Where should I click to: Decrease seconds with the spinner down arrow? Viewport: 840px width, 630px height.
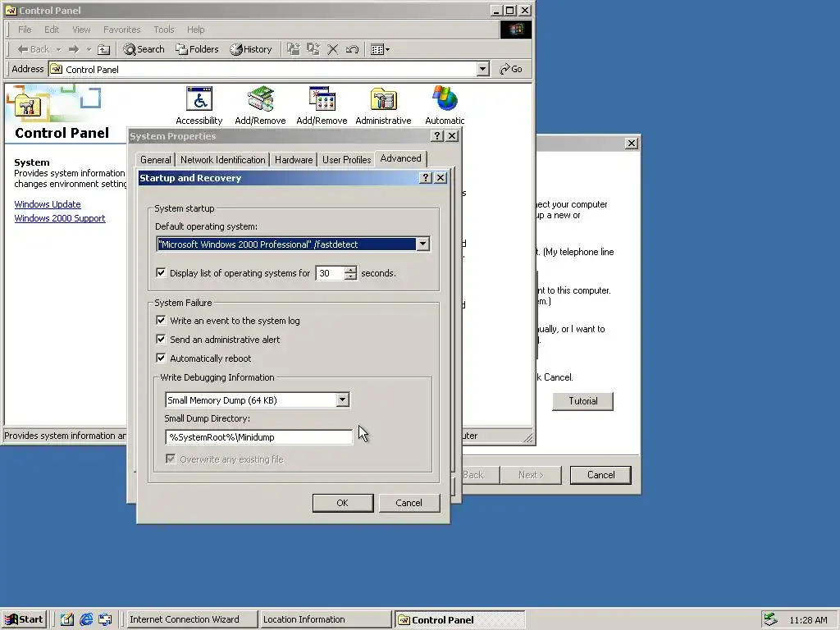click(350, 277)
